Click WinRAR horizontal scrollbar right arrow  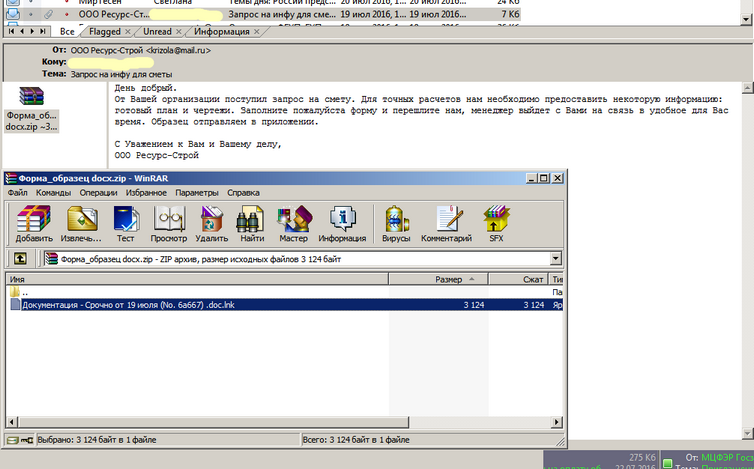pyautogui.click(x=556, y=422)
